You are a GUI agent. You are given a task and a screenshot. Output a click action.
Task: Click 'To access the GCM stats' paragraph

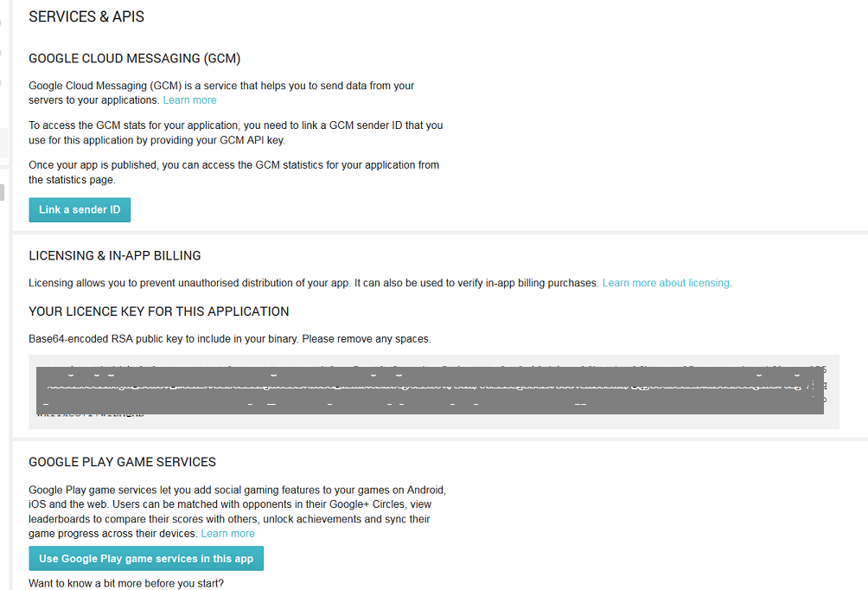pyautogui.click(x=236, y=133)
